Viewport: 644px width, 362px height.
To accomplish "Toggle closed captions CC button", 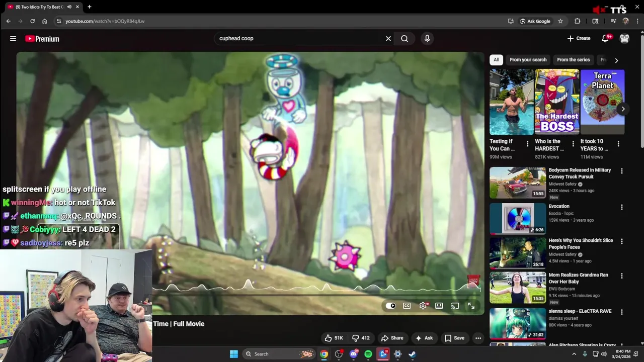I will [407, 306].
